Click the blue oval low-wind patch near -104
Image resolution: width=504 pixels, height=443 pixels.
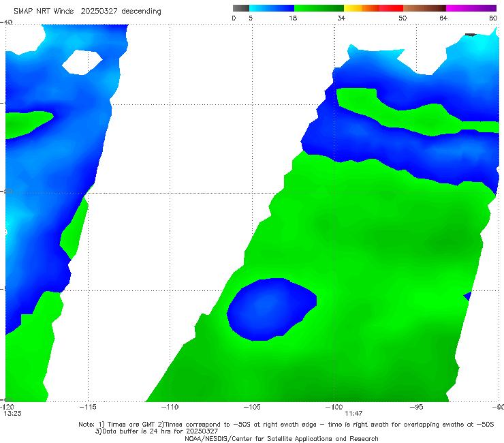272,309
